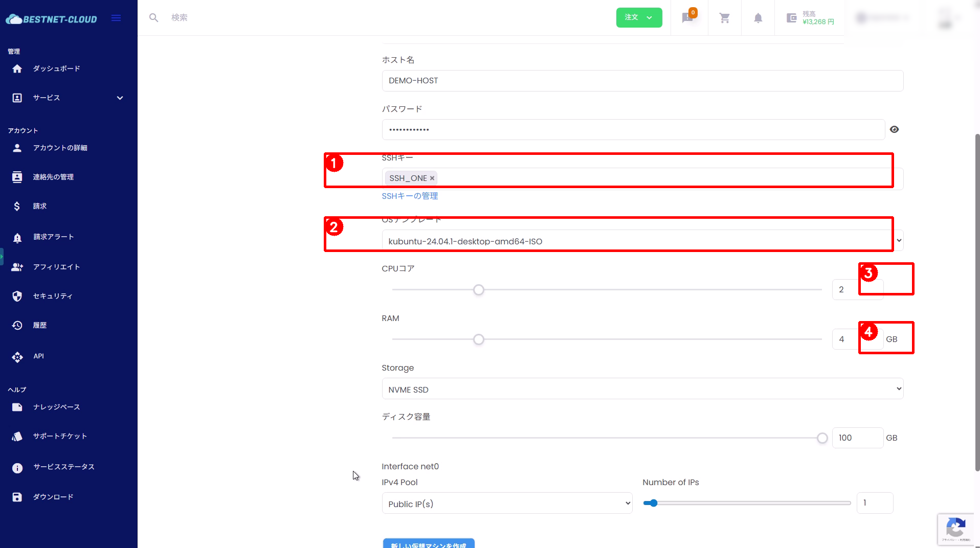Click the search magnifier icon
This screenshot has height=548, width=980.
pyautogui.click(x=153, y=18)
